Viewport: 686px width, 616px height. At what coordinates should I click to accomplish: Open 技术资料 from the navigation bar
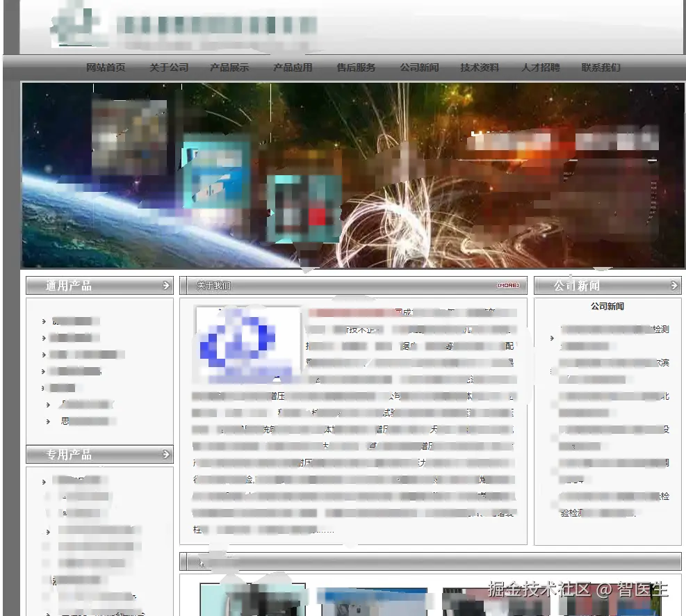pos(480,67)
